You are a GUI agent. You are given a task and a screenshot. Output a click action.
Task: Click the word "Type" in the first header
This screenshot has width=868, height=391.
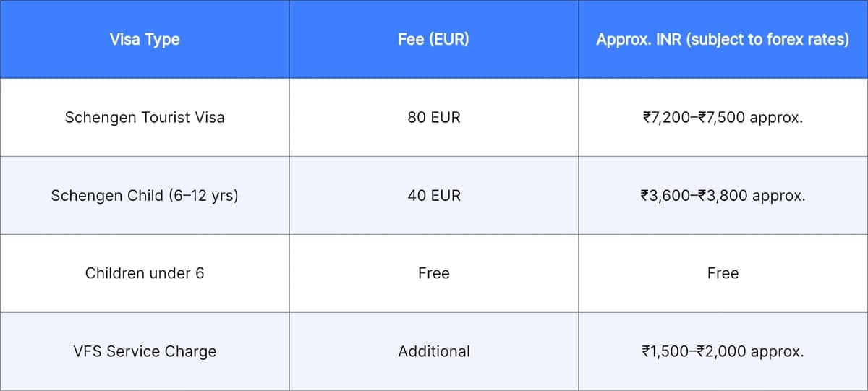coord(162,39)
